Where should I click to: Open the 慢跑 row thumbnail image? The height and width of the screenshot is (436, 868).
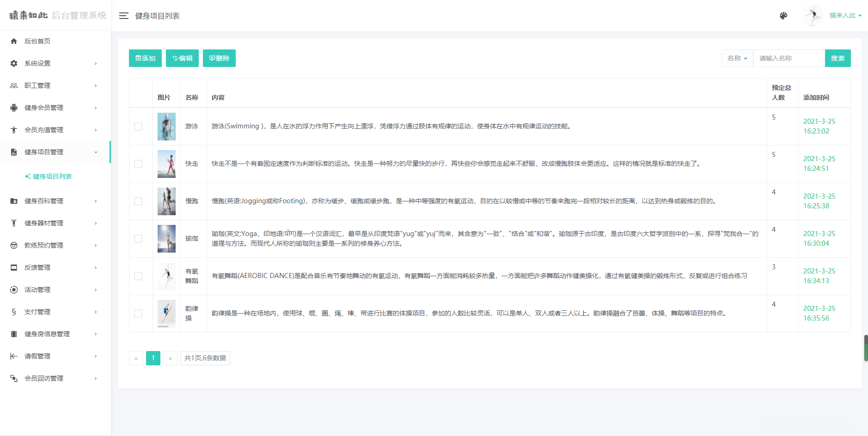pyautogui.click(x=166, y=201)
